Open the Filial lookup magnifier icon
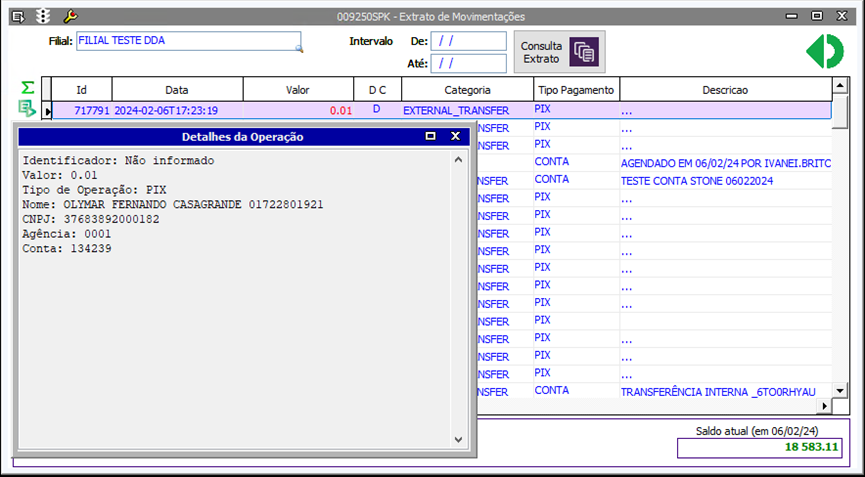The height and width of the screenshot is (477, 865). 299,49
